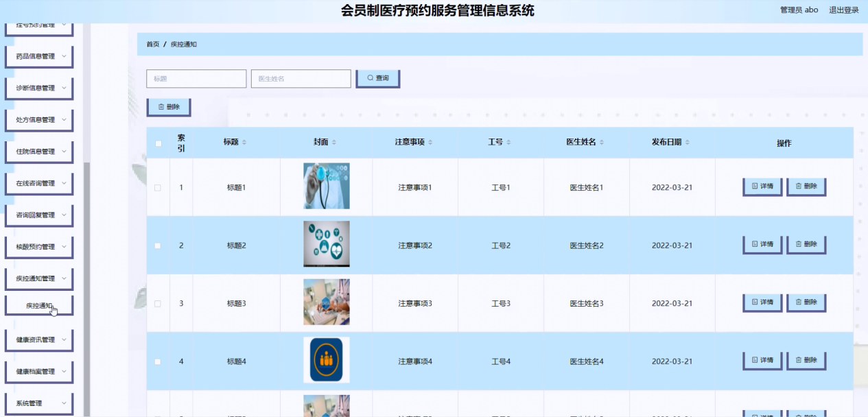
Task: Expand the 住院信息管理 sidebar menu
Action: pyautogui.click(x=39, y=152)
